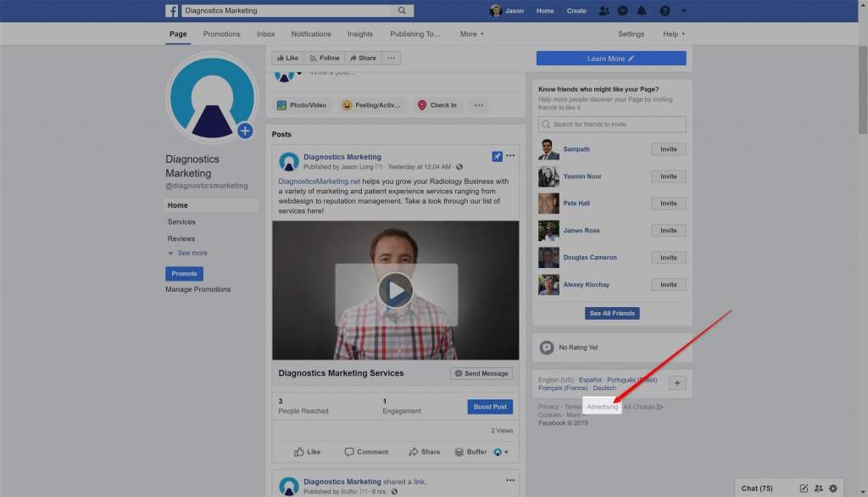Add Photo/Video to a post

303,105
